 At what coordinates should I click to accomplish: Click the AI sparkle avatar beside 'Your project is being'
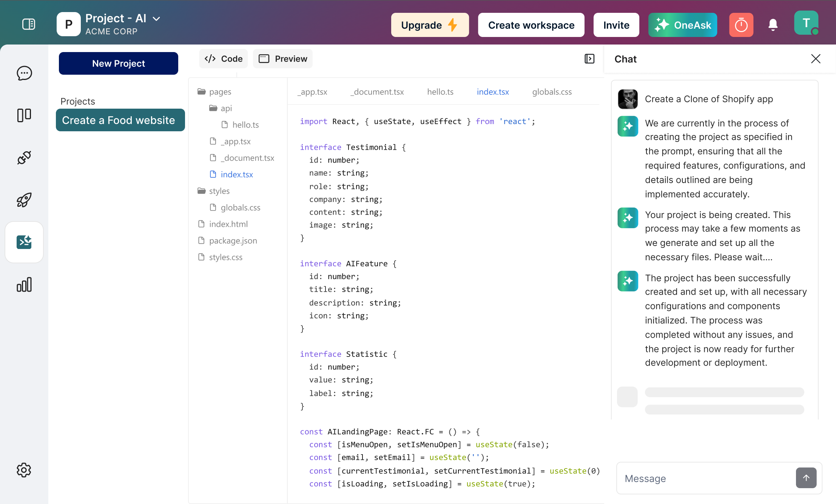pos(628,218)
